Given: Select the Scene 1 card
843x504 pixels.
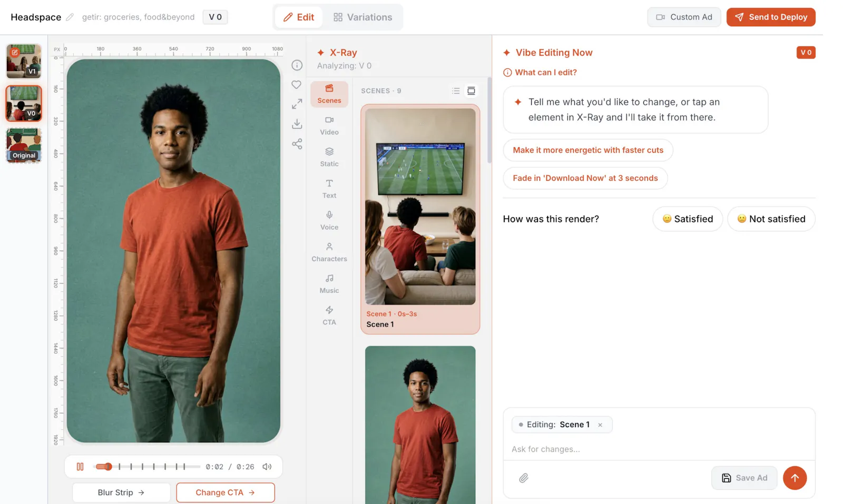Looking at the screenshot, I should [x=420, y=219].
